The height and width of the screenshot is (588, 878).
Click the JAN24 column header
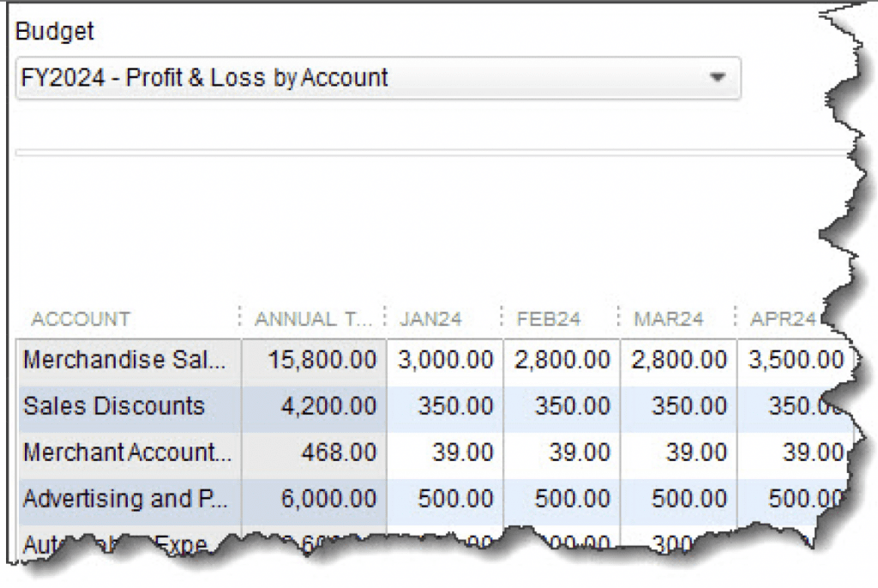(x=430, y=319)
